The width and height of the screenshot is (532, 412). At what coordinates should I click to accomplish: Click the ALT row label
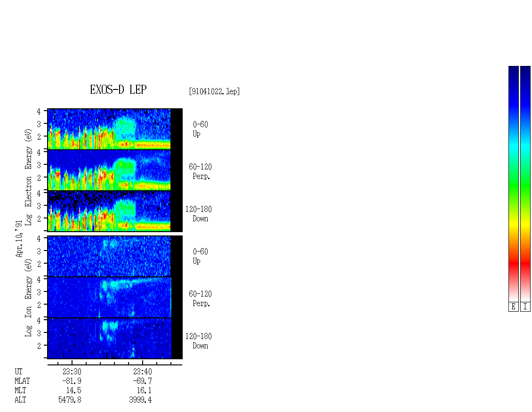point(20,400)
